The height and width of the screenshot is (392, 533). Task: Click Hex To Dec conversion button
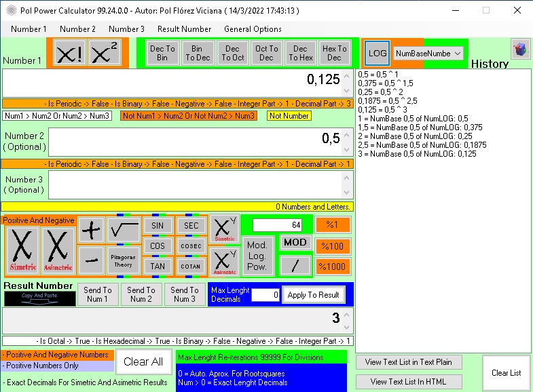point(335,54)
